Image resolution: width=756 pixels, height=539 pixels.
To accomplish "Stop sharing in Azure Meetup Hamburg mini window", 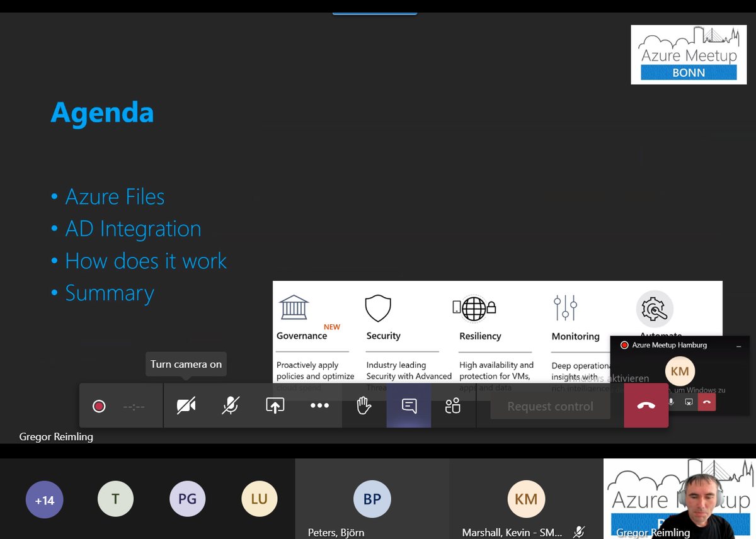I will click(689, 402).
